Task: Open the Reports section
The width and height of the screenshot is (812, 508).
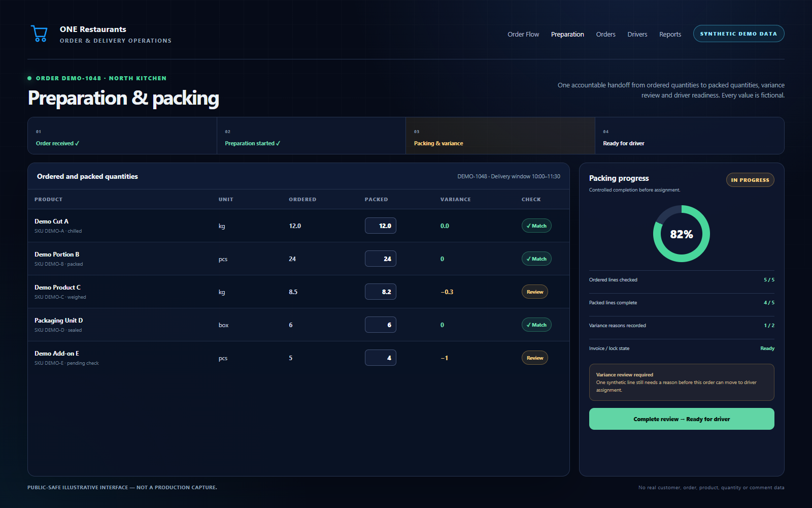Action: click(x=670, y=35)
